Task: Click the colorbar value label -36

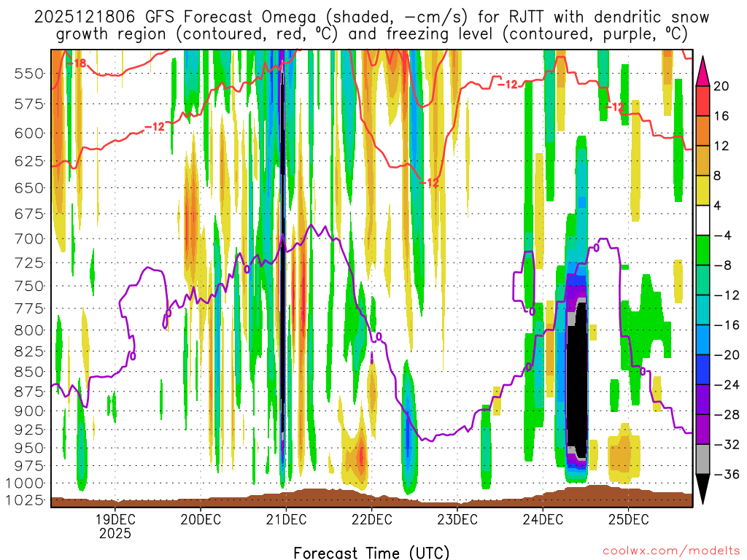Action: 727,474
